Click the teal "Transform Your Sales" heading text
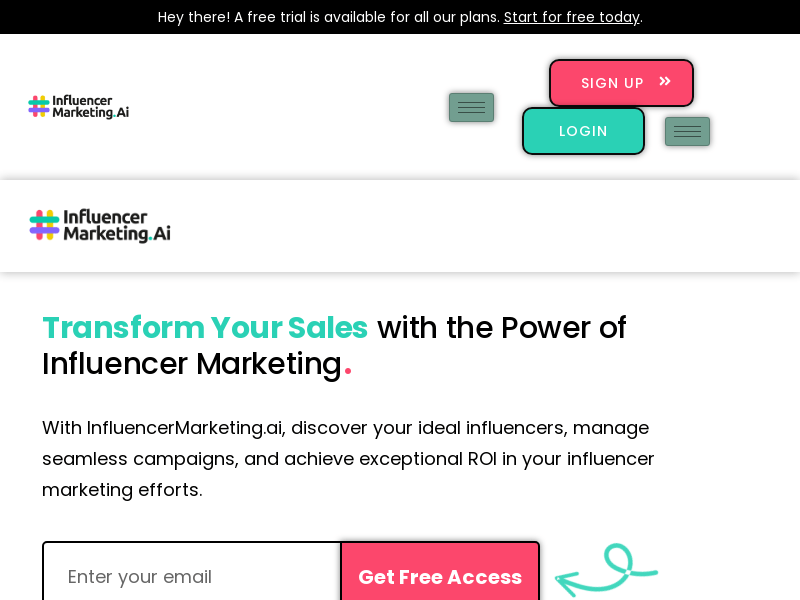 pos(205,328)
